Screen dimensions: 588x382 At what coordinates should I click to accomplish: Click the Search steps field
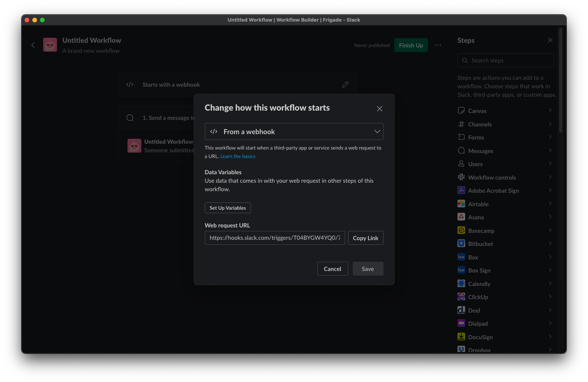(x=506, y=60)
